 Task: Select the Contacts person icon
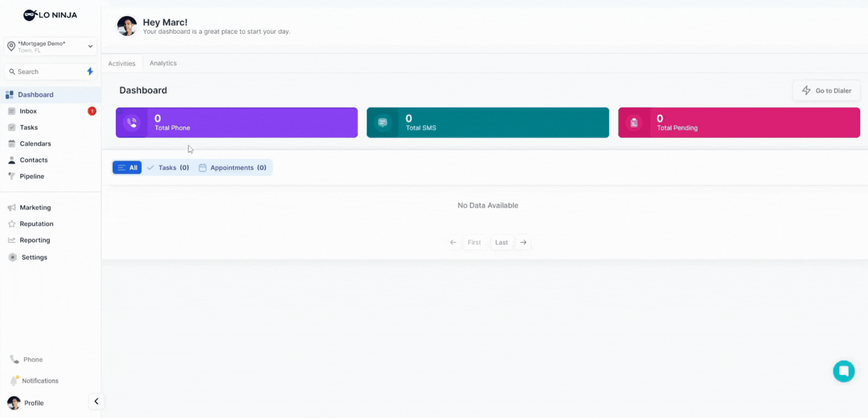coord(12,160)
